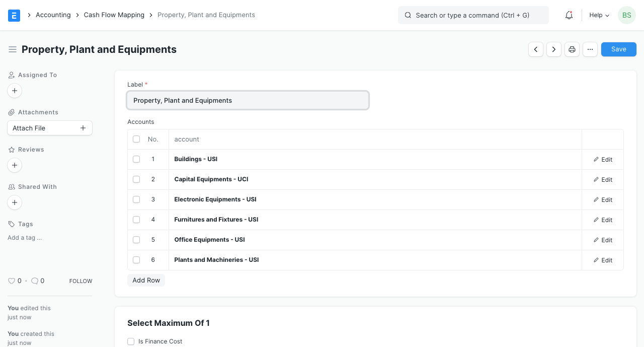Open the three-dots more options menu

point(590,49)
